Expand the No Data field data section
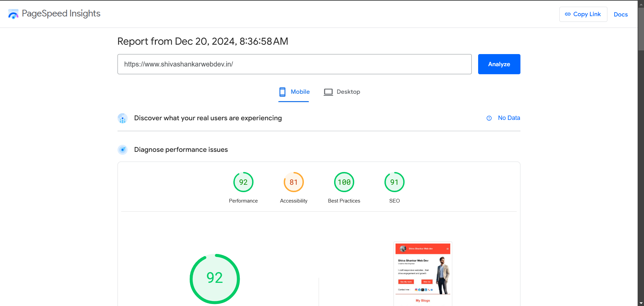The width and height of the screenshot is (644, 306). click(x=509, y=118)
